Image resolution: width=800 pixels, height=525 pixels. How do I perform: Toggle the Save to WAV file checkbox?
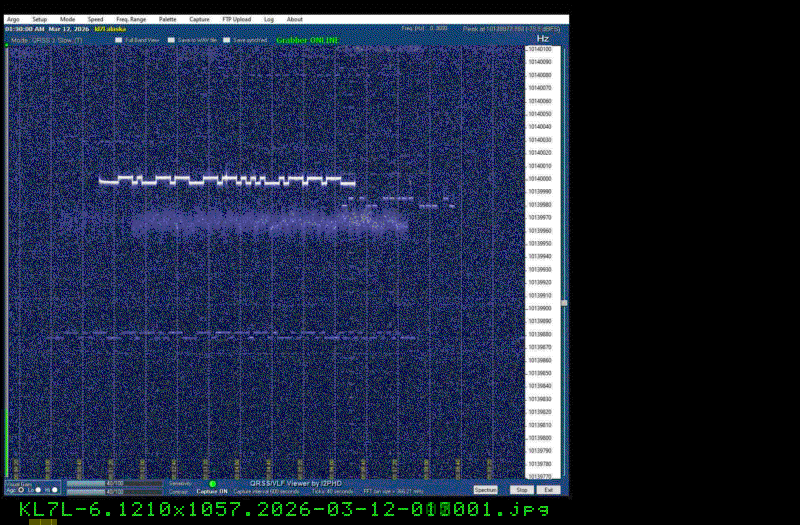click(x=171, y=40)
